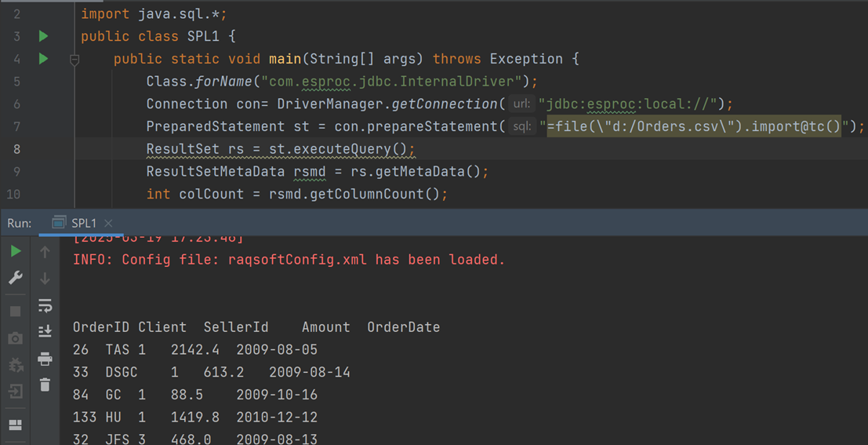Click the down arrow stack trace icon
This screenshot has width=868, height=445.
(45, 279)
